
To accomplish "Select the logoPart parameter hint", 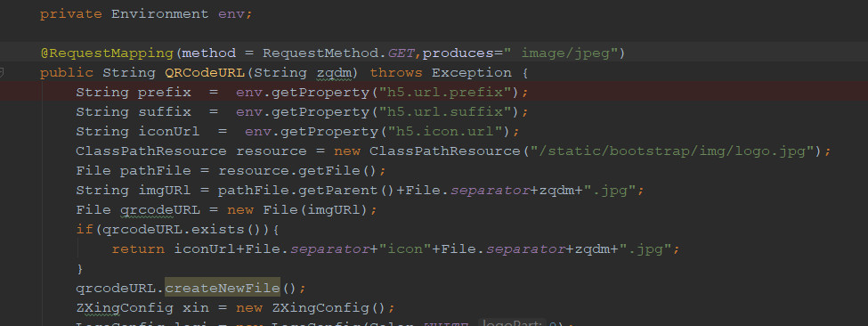I will click(x=513, y=323).
